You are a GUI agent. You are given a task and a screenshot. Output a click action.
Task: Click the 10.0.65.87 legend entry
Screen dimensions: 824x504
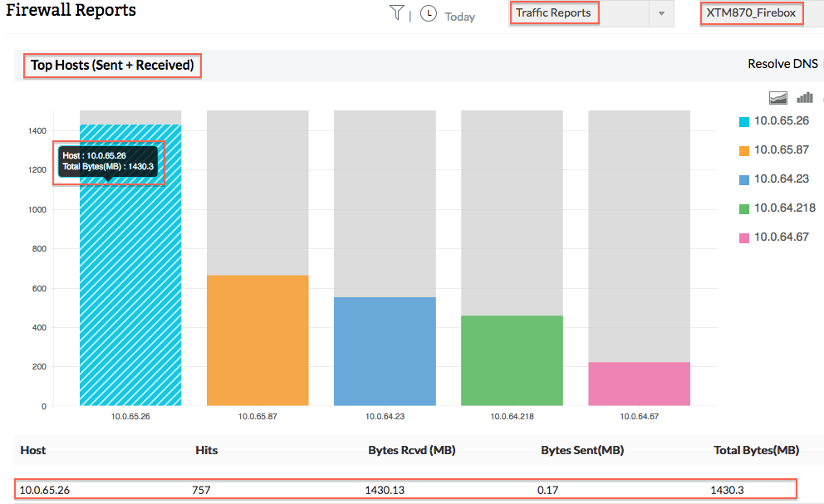pos(783,149)
